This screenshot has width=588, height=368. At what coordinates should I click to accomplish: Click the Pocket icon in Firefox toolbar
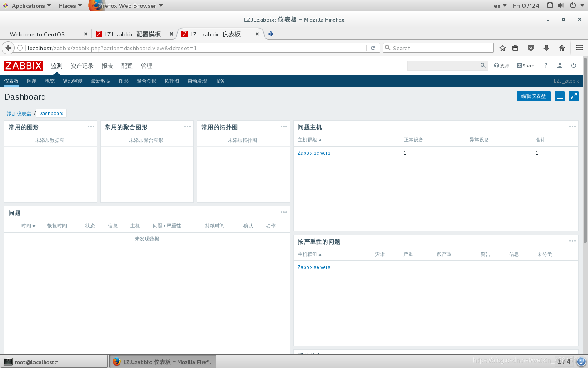(531, 48)
